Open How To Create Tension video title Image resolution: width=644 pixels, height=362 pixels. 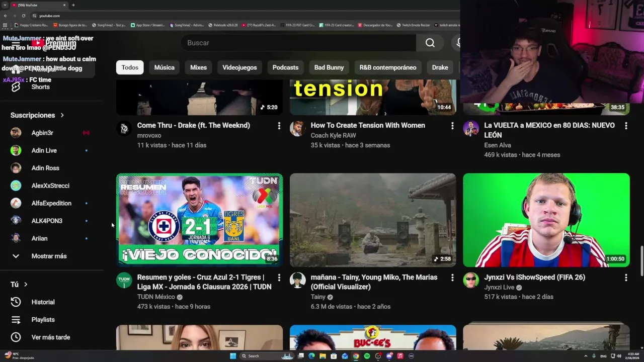(x=368, y=125)
